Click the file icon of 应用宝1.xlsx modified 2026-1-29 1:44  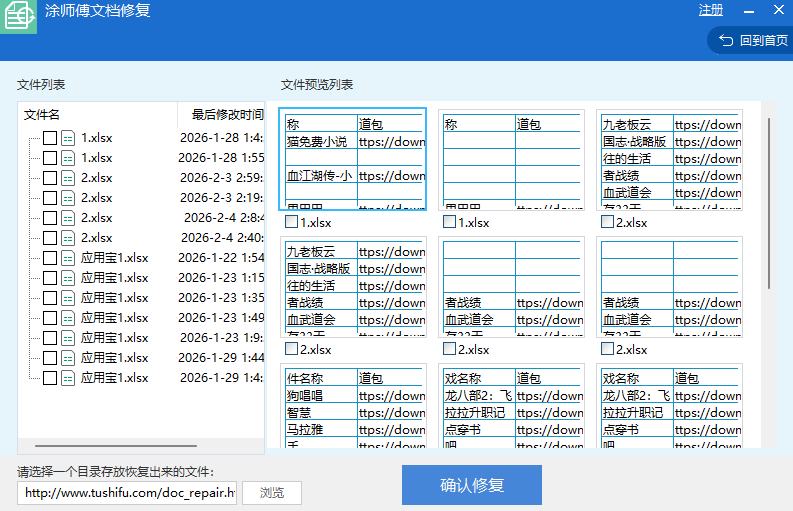point(68,358)
